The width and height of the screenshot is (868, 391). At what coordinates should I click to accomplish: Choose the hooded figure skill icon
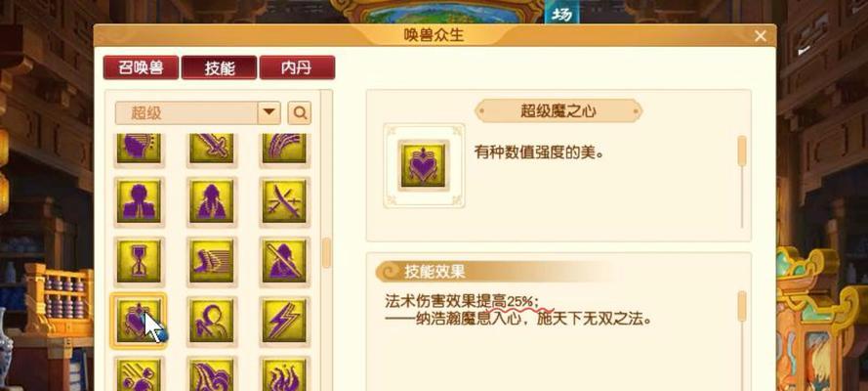pos(212,201)
